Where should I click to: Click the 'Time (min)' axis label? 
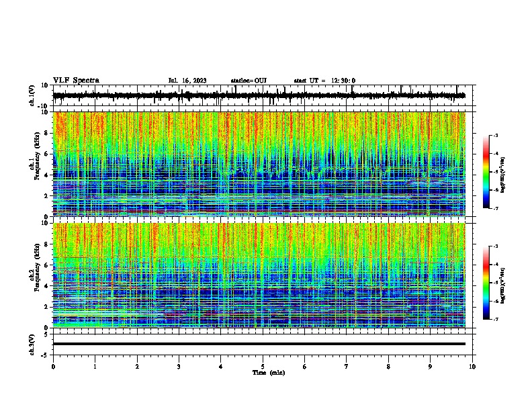click(269, 373)
